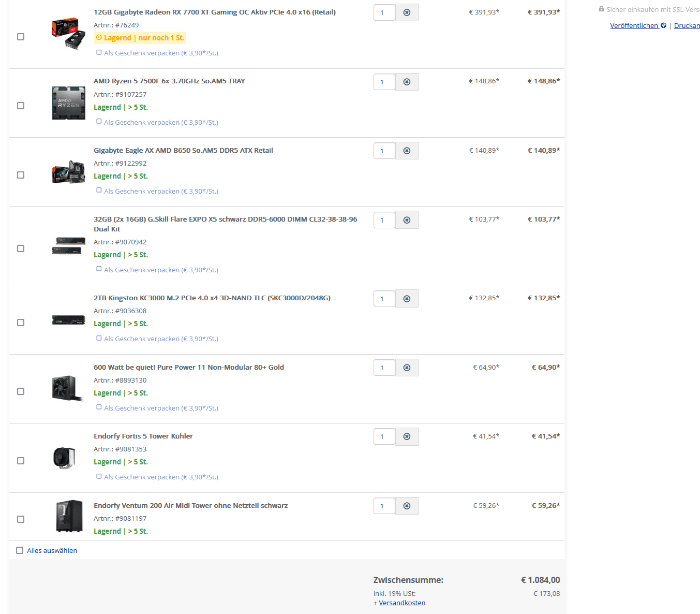The width and height of the screenshot is (700, 614).
Task: Enable gift wrapping for the Radeon RX 7700 XT
Action: tap(99, 52)
